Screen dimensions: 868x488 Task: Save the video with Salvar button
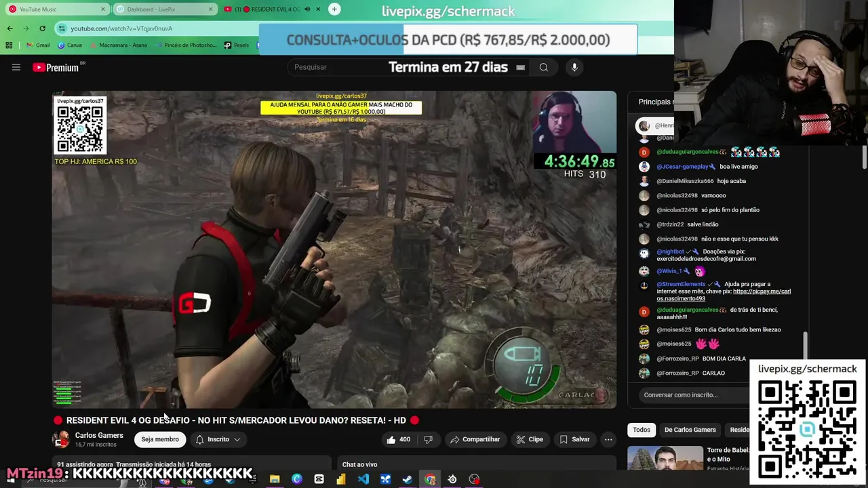click(x=574, y=439)
